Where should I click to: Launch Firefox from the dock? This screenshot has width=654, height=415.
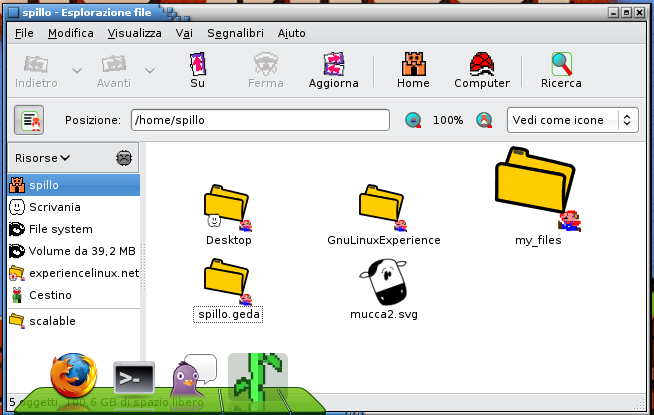click(x=74, y=375)
